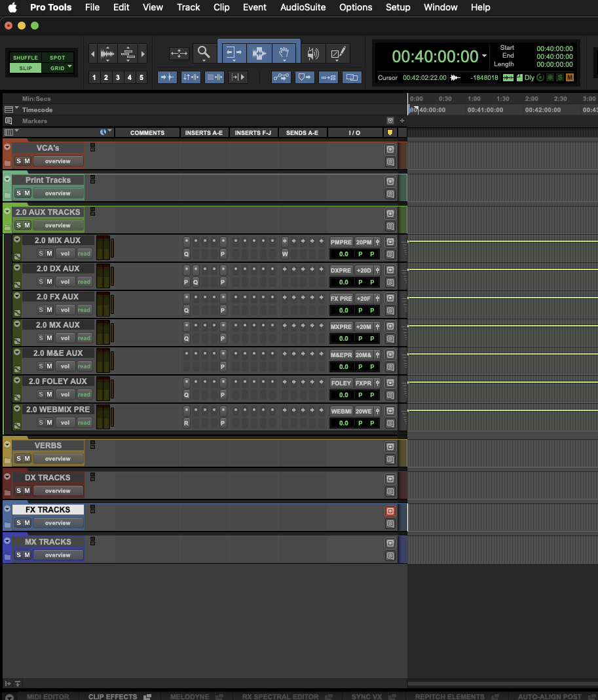The image size is (598, 700).
Task: Select the Grabber hand tool
Action: [x=284, y=52]
